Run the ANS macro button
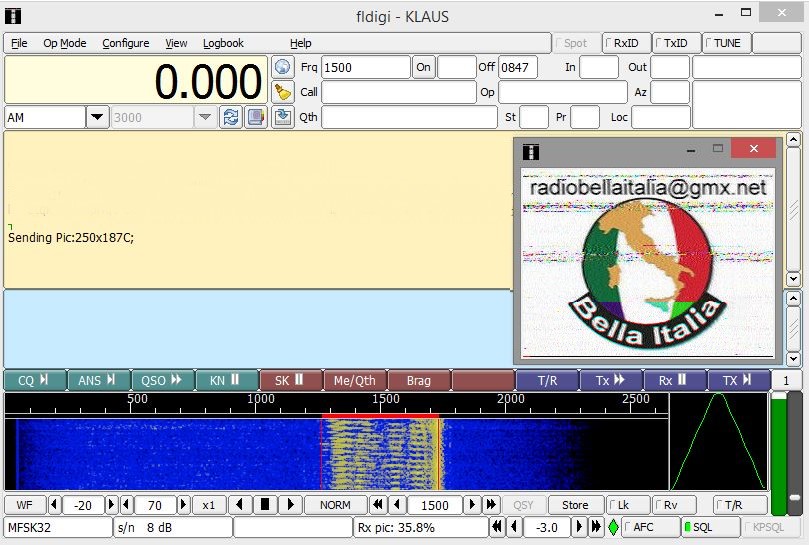Screen dimensions: 809x545 coord(99,380)
